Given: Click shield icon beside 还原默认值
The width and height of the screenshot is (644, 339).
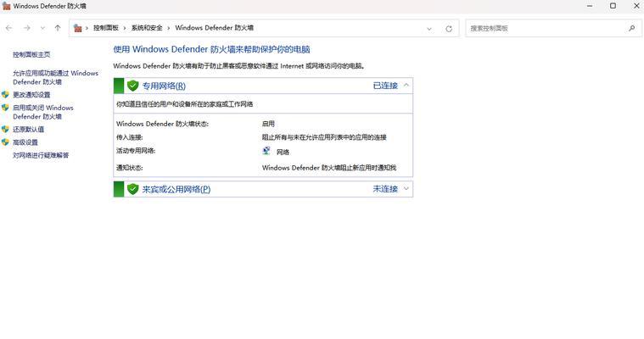Looking at the screenshot, I should coord(5,130).
